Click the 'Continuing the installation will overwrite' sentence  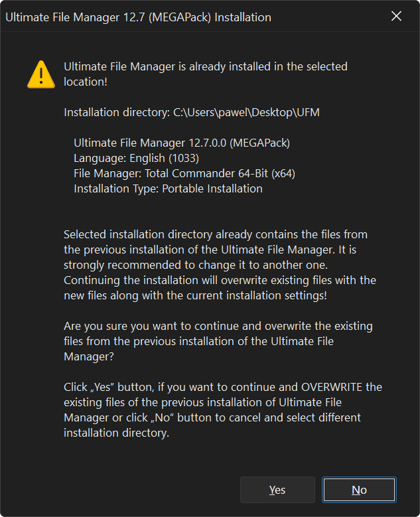(x=220, y=280)
